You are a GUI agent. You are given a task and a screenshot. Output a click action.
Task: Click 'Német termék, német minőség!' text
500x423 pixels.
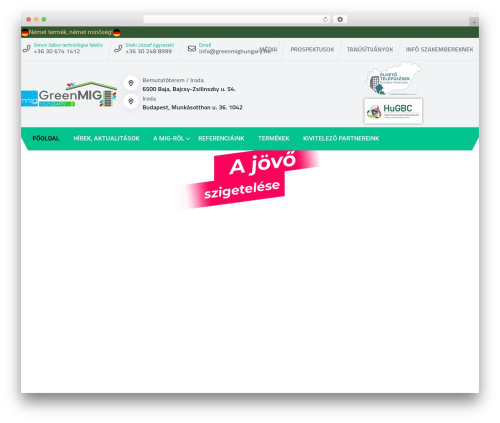[70, 32]
